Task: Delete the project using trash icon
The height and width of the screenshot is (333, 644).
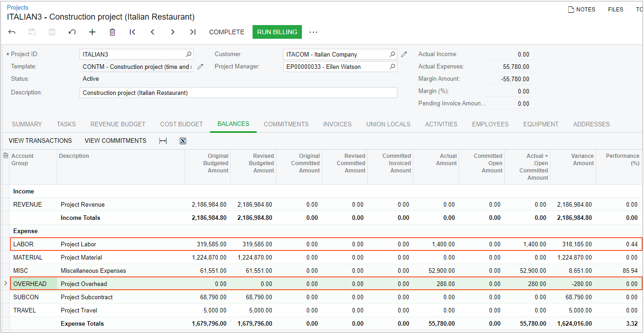Action: click(112, 32)
